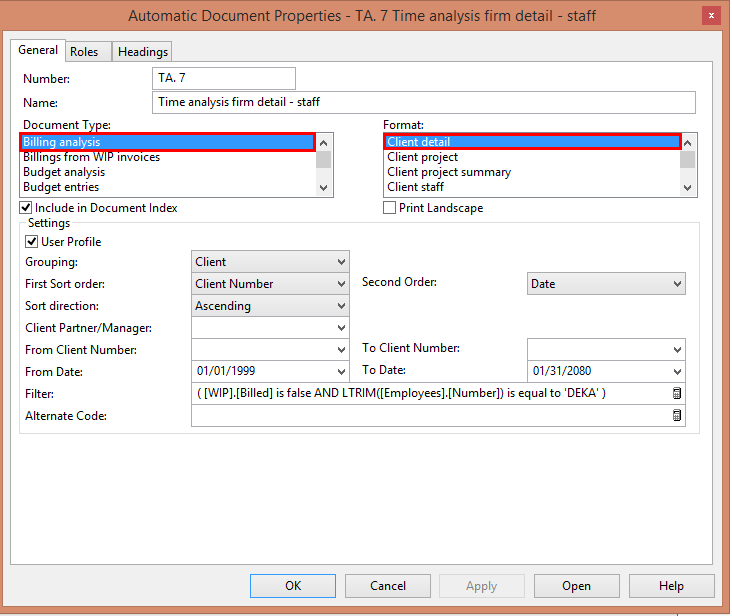Screen dimensions: 732x616
Task: Open the First Sort order dropdown
Action: [341, 284]
